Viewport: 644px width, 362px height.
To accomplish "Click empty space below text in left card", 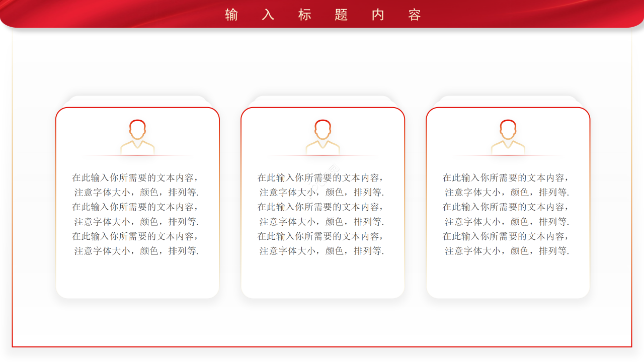I will (137, 277).
